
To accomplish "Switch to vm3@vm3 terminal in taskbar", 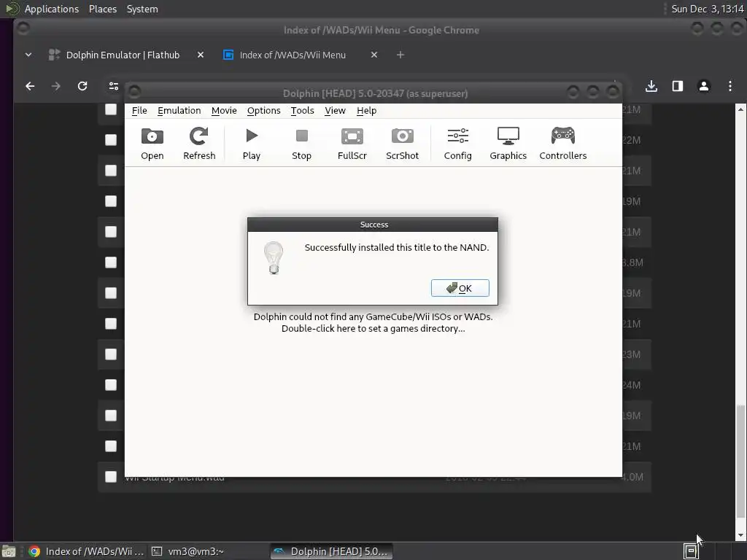I will pos(187,551).
